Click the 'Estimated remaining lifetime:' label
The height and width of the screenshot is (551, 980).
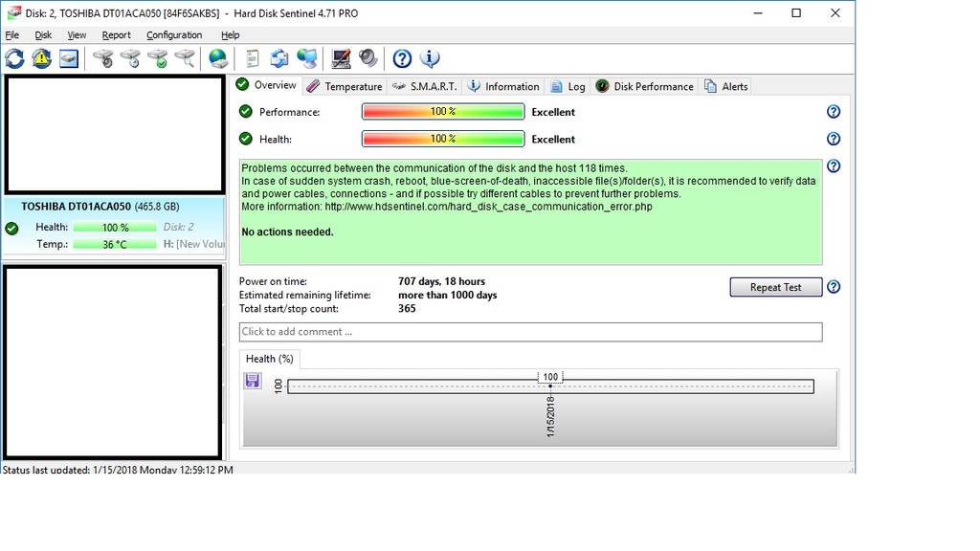click(x=305, y=295)
